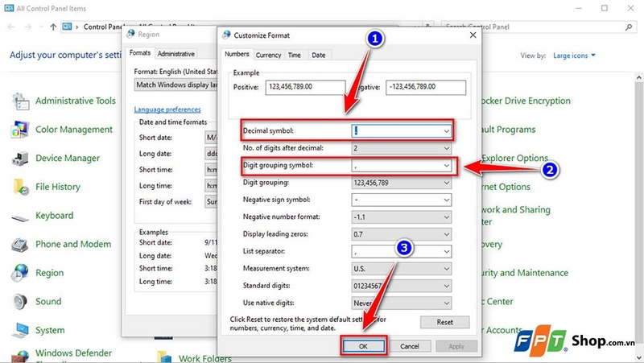The height and width of the screenshot is (363, 644).
Task: Expand the List separator dropdown
Action: pos(447,252)
